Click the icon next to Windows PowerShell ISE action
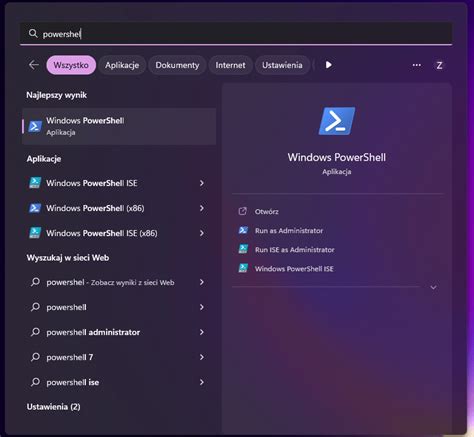This screenshot has width=474, height=437. [x=243, y=268]
